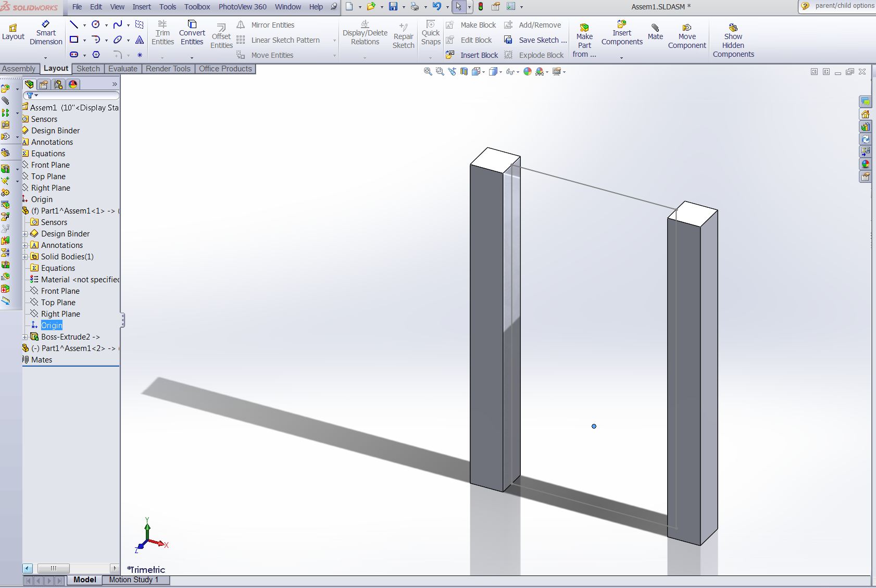Screen dimensions: 876x588
Task: Click the Smart Dimension tool
Action: [x=46, y=33]
